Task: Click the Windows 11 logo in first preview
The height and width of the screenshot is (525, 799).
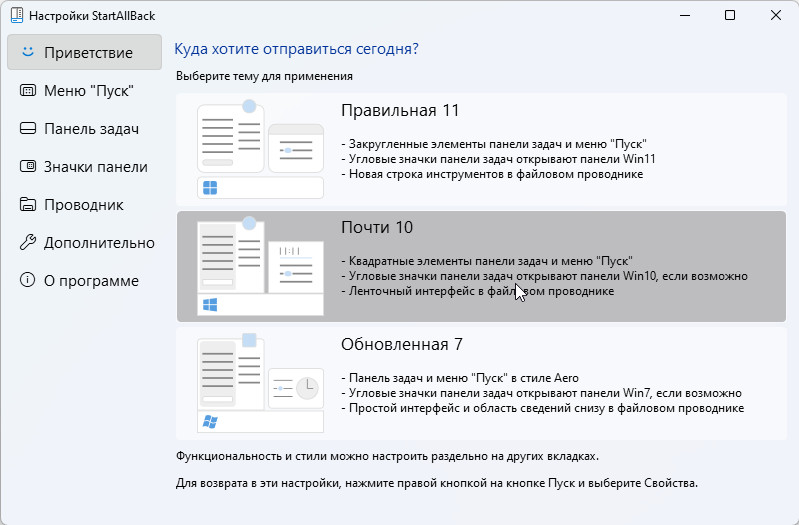Action: (x=210, y=188)
